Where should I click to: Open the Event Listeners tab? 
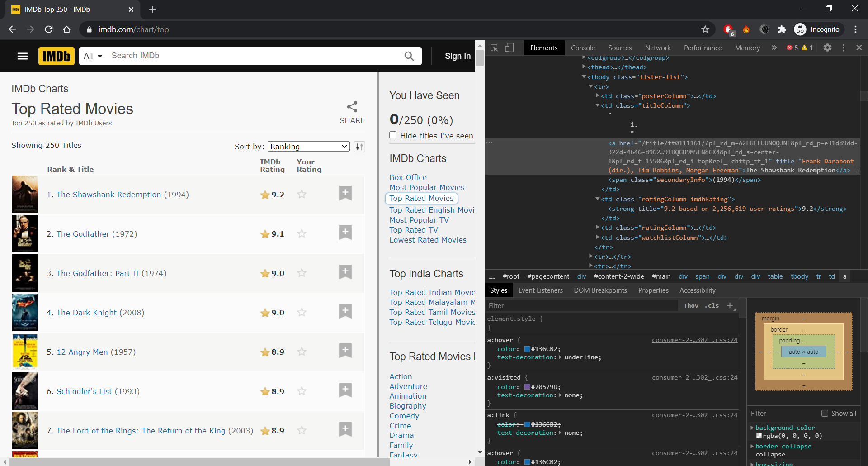point(541,290)
